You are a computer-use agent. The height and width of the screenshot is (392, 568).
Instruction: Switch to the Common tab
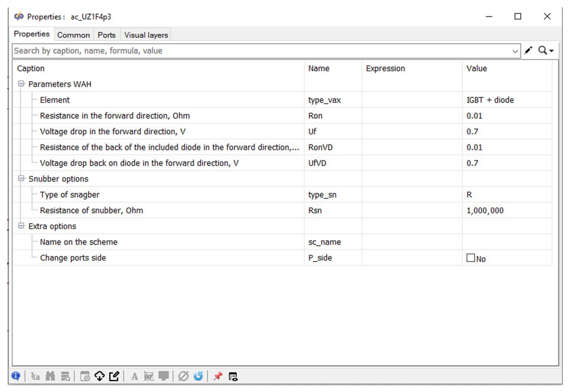[x=73, y=35]
